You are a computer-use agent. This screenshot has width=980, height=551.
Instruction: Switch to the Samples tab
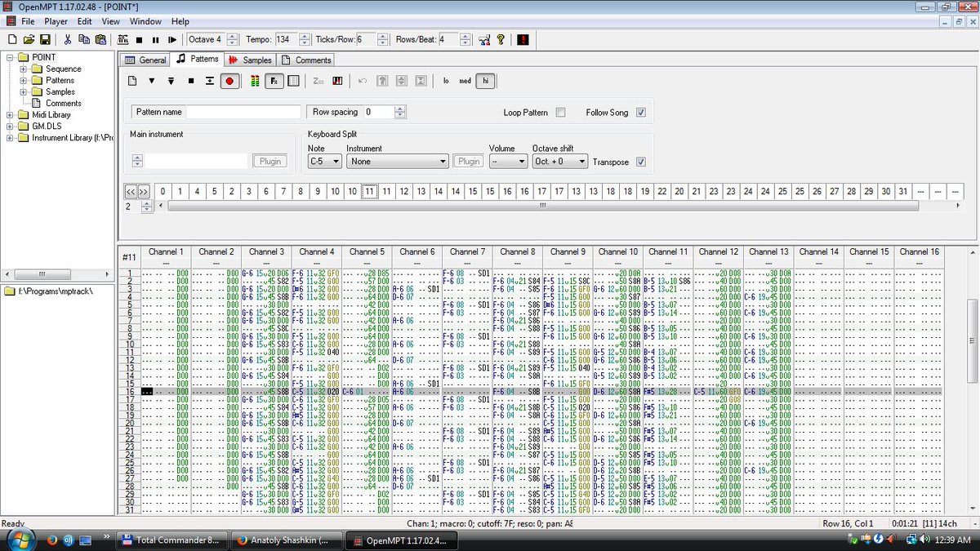250,60
